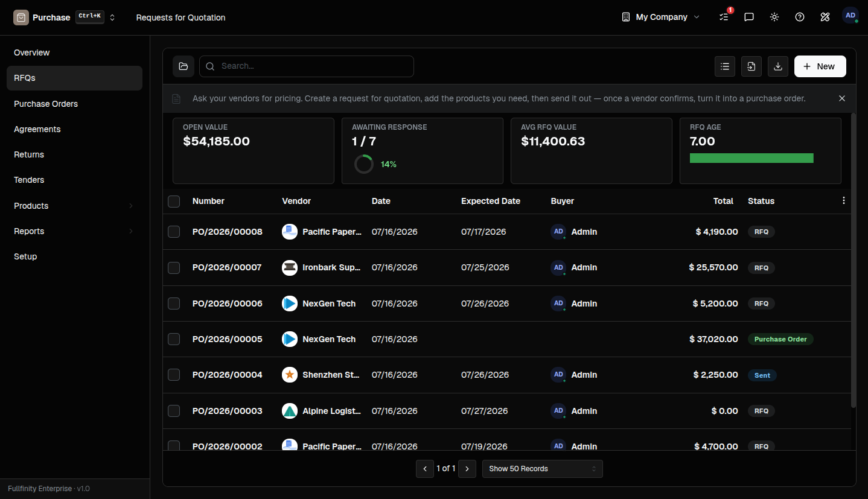
Task: Toggle the select-all header checkbox
Action: [174, 202]
